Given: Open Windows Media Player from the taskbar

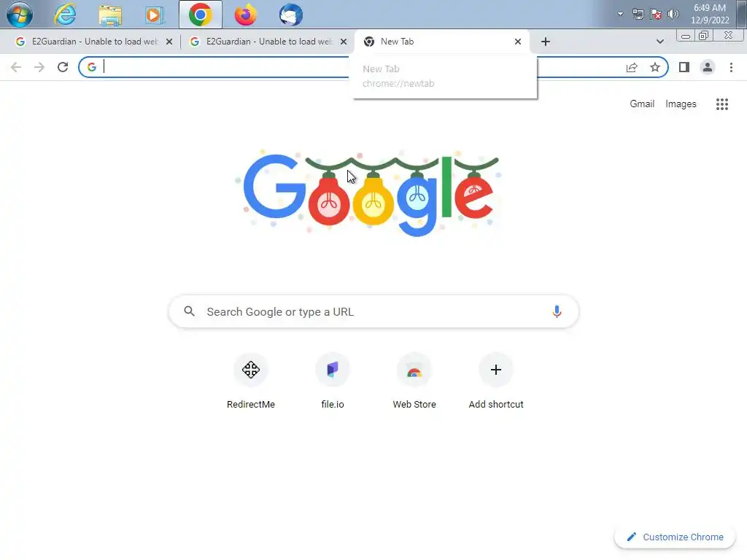Looking at the screenshot, I should point(154,15).
